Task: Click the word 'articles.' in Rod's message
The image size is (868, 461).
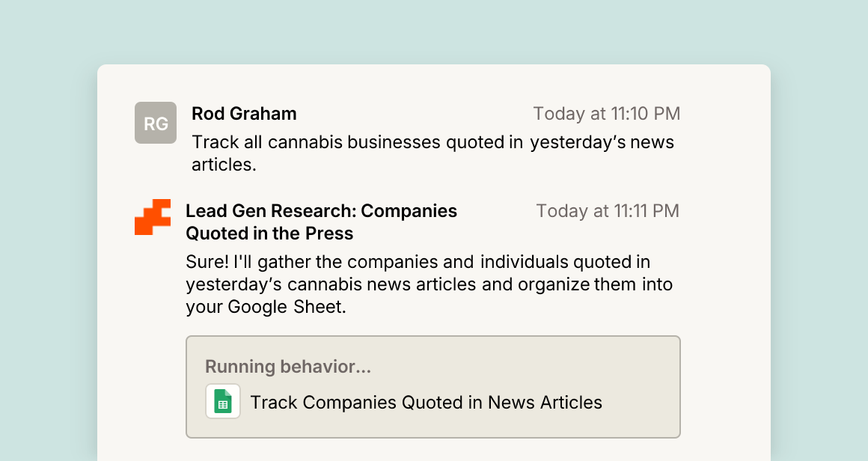Action: [x=224, y=165]
